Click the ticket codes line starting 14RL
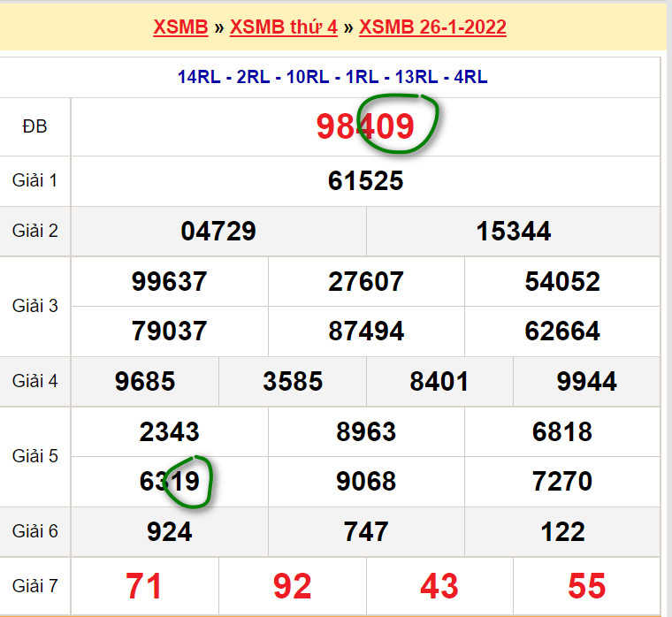This screenshot has width=672, height=617. pos(332,77)
